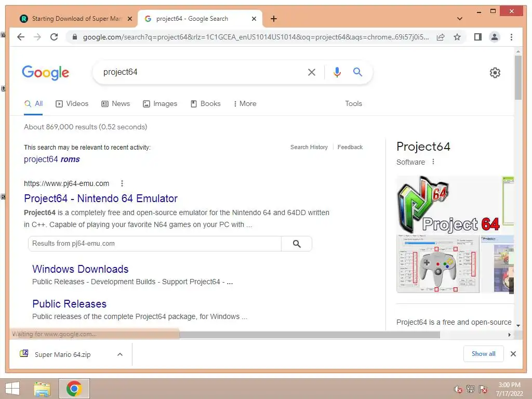
Task: Open Project64 - Nintendo 64 Emulator result
Action: pos(101,198)
